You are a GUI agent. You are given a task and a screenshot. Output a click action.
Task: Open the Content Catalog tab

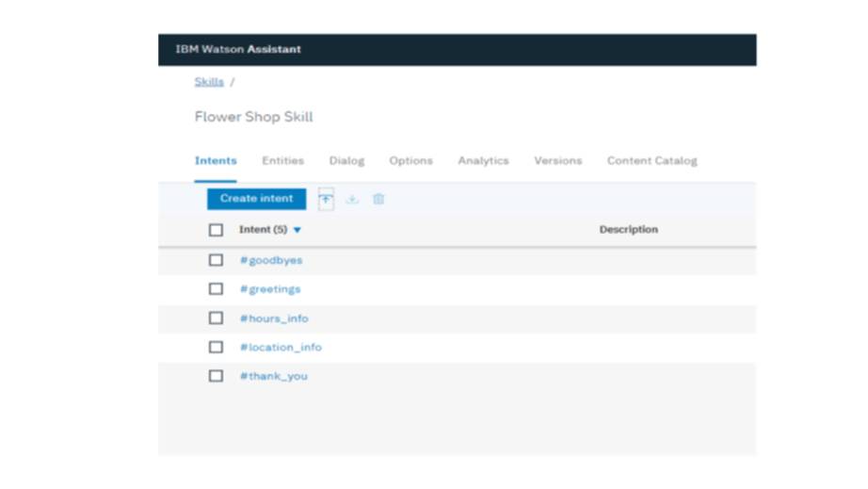[x=651, y=161]
